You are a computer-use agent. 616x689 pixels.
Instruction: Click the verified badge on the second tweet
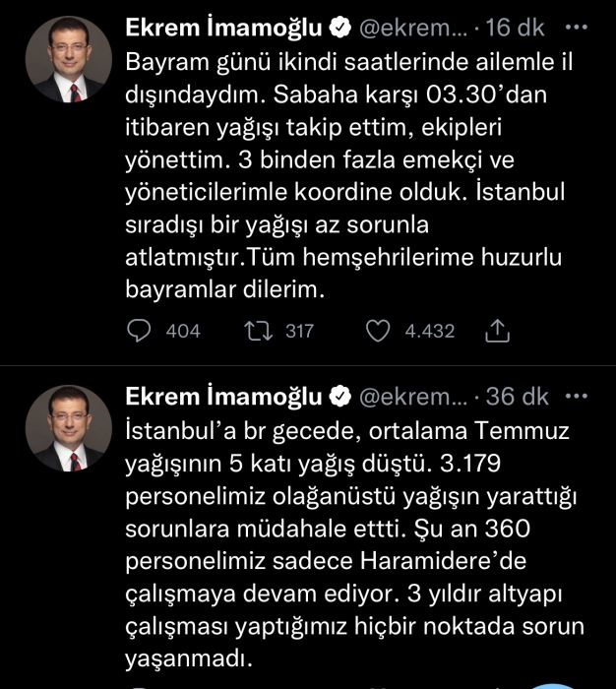point(338,397)
